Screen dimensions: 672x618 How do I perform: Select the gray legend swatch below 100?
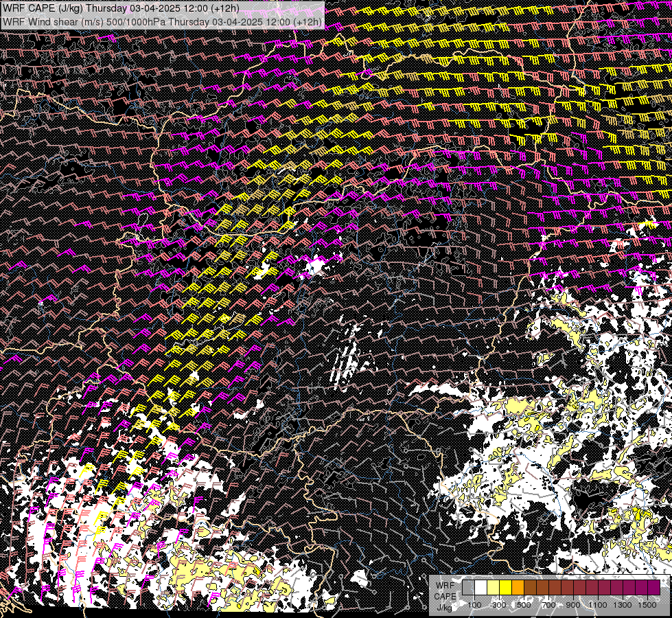468,587
